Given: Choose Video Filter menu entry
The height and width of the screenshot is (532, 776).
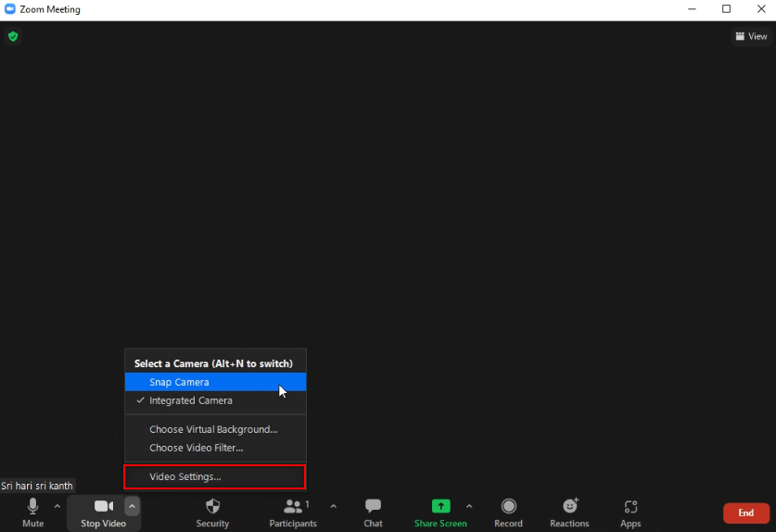Looking at the screenshot, I should coord(215,448).
